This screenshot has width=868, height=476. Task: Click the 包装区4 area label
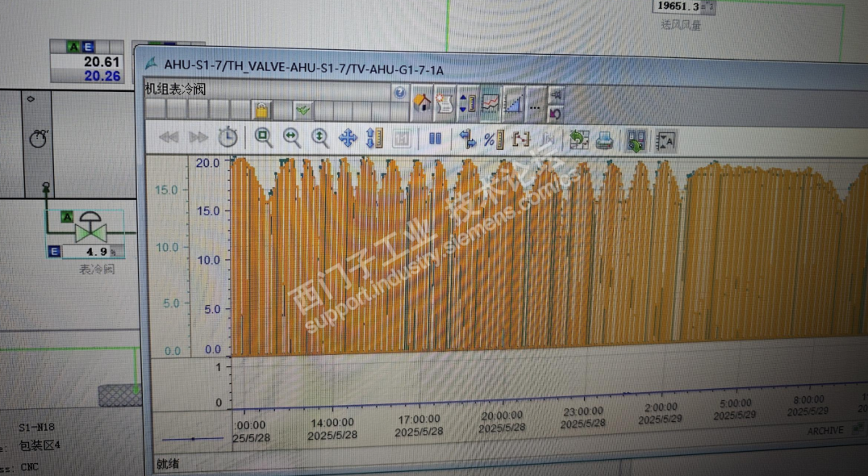(x=40, y=445)
